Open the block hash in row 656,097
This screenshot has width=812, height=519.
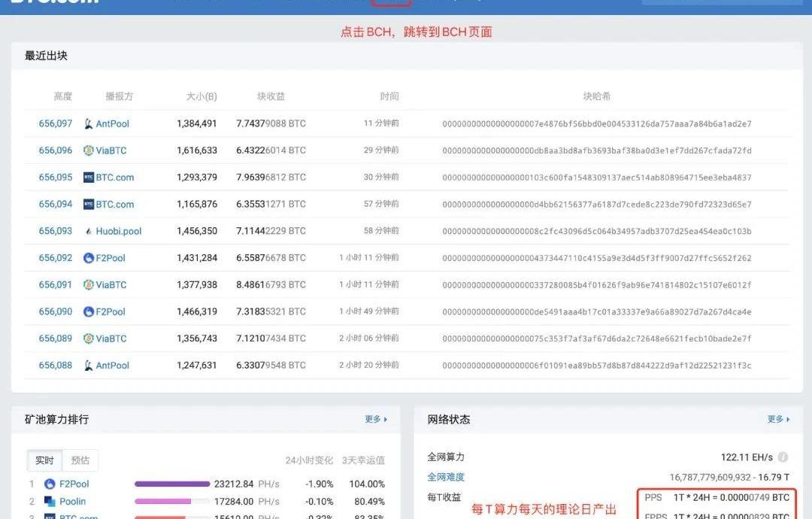point(596,124)
